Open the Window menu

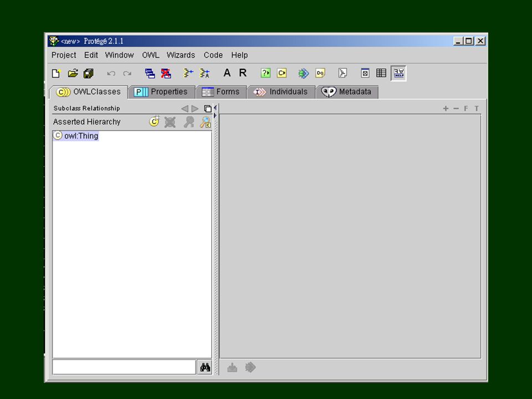tap(120, 55)
